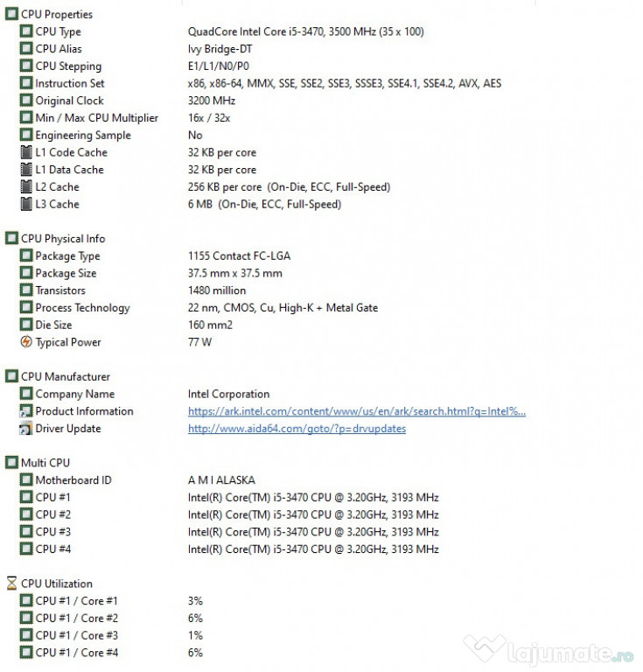Select the 37.5 mm x 37.5 mm value
Viewport: 643px width, 672px height.
pos(234,273)
